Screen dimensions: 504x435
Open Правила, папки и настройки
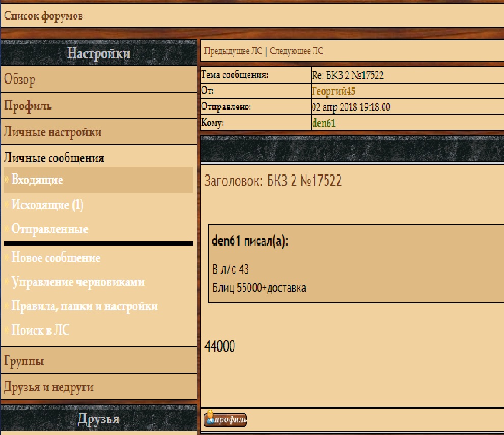tap(85, 307)
